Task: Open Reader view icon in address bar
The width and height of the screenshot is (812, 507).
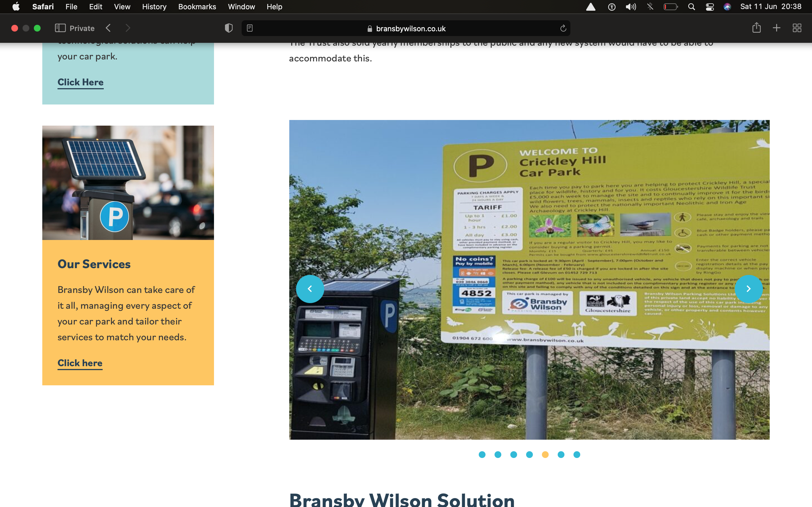Action: [250, 28]
